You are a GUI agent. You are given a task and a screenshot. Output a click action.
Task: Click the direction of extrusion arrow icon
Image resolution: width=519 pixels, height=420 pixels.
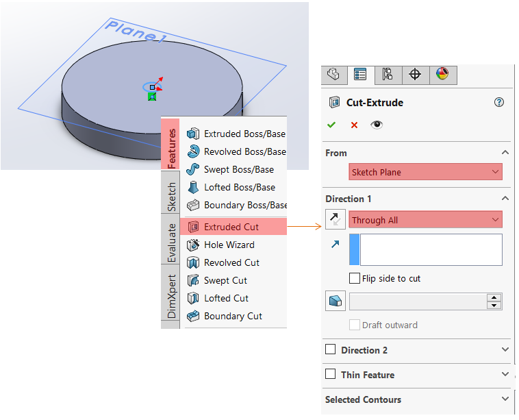pos(336,244)
